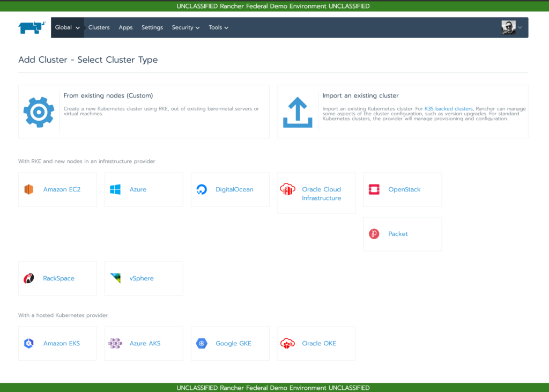549x392 pixels.
Task: Choose the Amazon EKS label
Action: (x=61, y=343)
